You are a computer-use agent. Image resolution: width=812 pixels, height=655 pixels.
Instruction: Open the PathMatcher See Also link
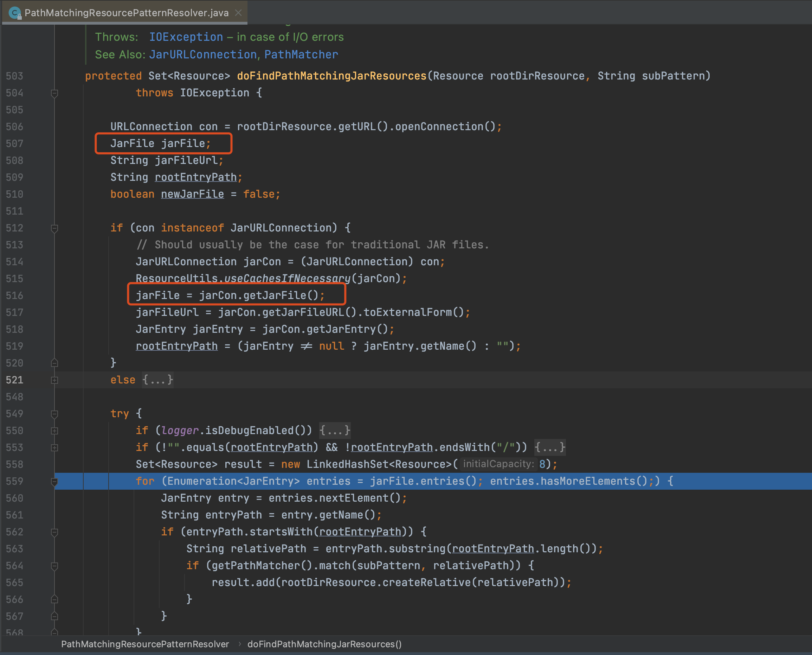301,54
